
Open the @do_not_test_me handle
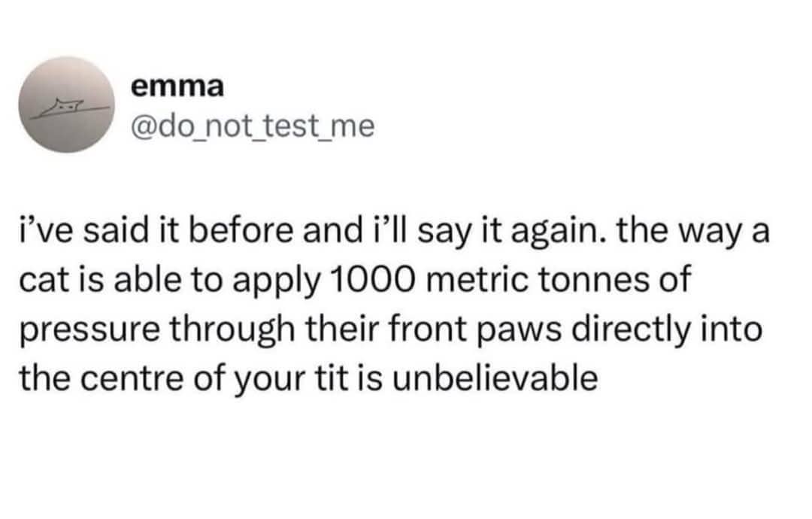[x=252, y=125]
